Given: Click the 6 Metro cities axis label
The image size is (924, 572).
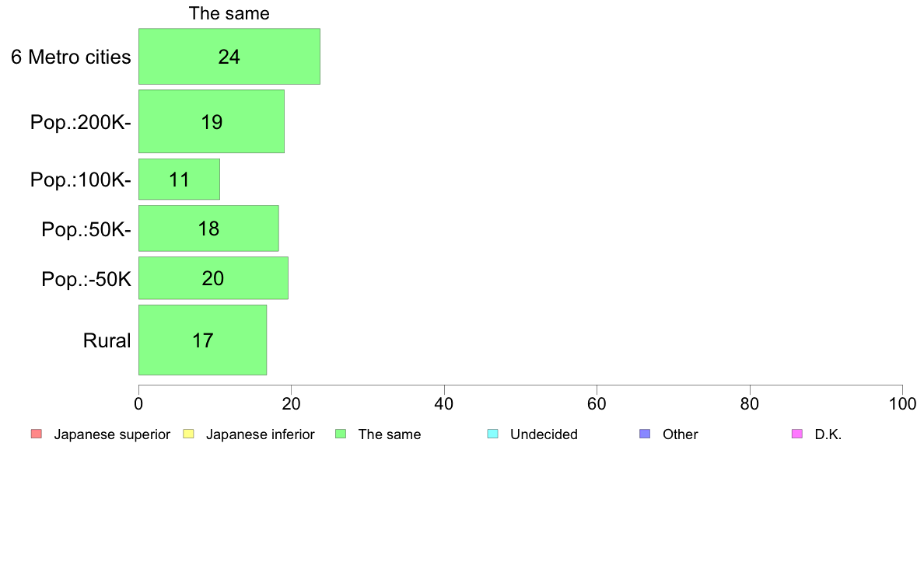Looking at the screenshot, I should point(71,58).
